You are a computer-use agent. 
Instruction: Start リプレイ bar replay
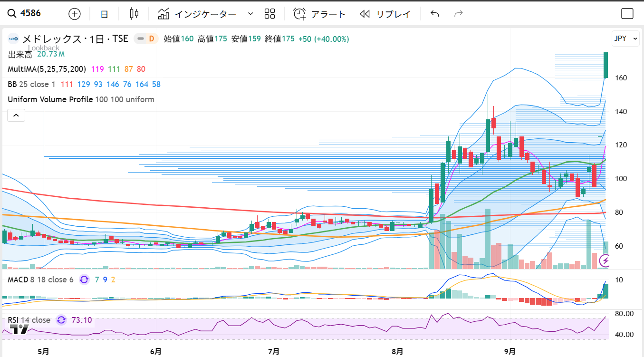385,14
